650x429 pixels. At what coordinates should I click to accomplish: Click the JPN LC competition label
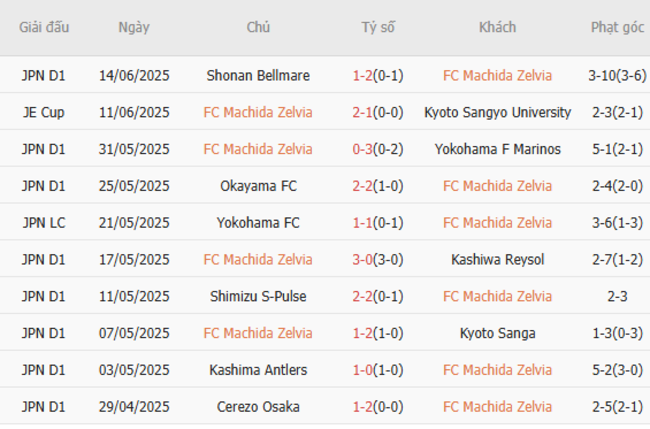tap(44, 223)
